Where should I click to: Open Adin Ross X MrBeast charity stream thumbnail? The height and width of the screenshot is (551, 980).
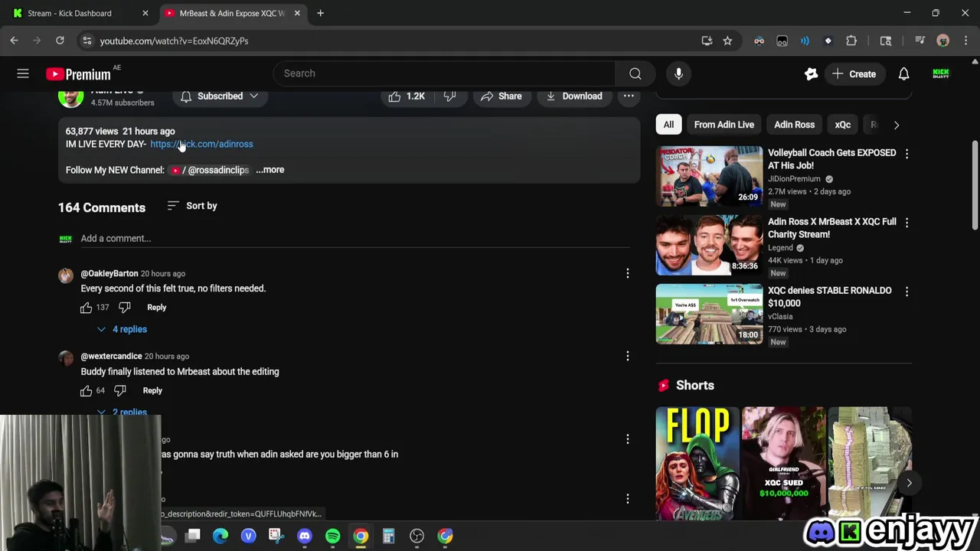pyautogui.click(x=709, y=245)
